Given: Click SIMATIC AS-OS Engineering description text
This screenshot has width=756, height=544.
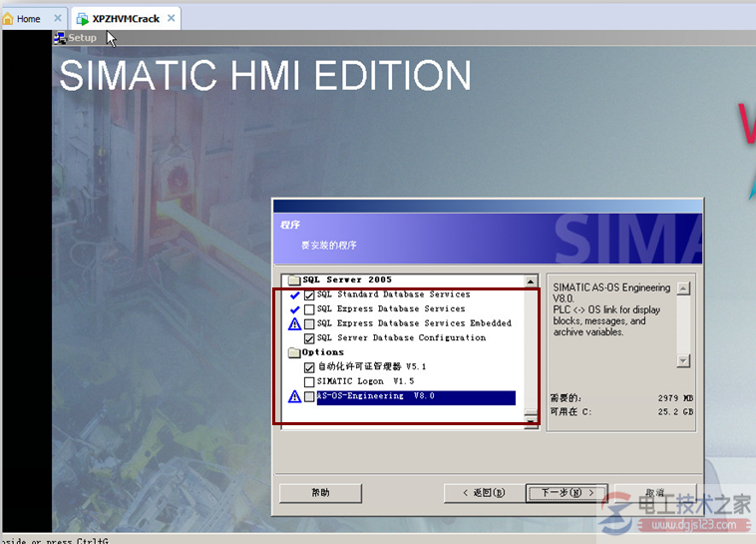Looking at the screenshot, I should [x=611, y=309].
